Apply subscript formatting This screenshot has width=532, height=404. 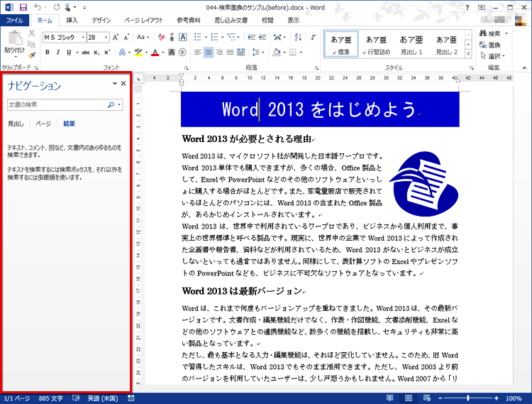[x=96, y=53]
